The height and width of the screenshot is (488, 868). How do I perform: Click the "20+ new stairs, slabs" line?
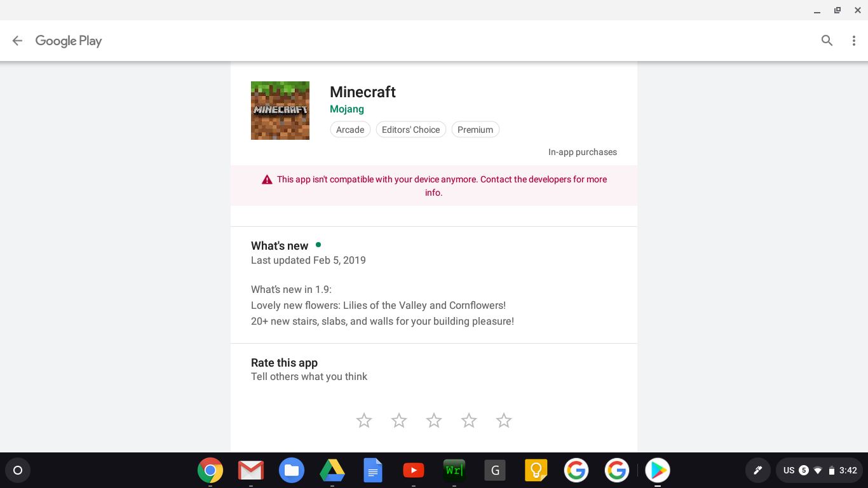pyautogui.click(x=383, y=321)
